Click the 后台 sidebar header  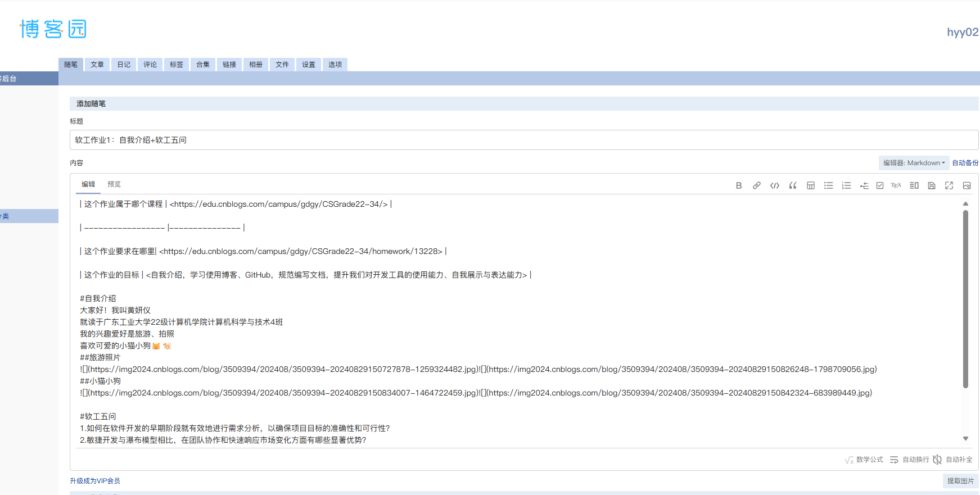click(x=28, y=79)
